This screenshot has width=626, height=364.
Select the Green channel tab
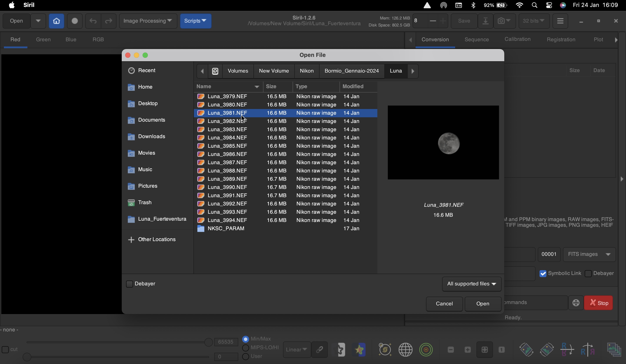point(43,40)
